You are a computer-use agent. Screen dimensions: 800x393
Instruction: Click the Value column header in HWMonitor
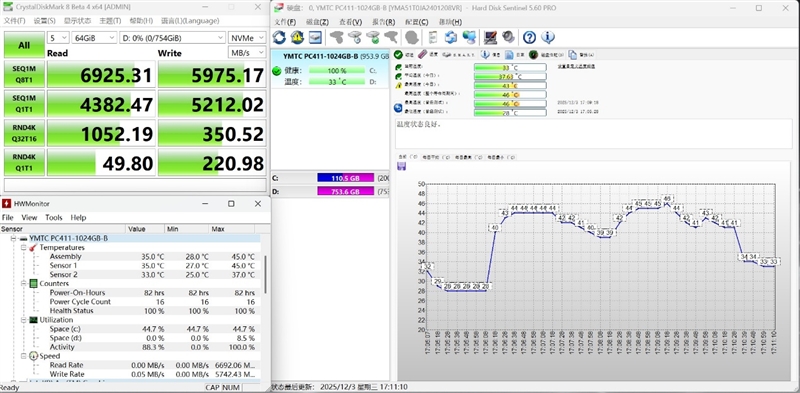[145, 229]
